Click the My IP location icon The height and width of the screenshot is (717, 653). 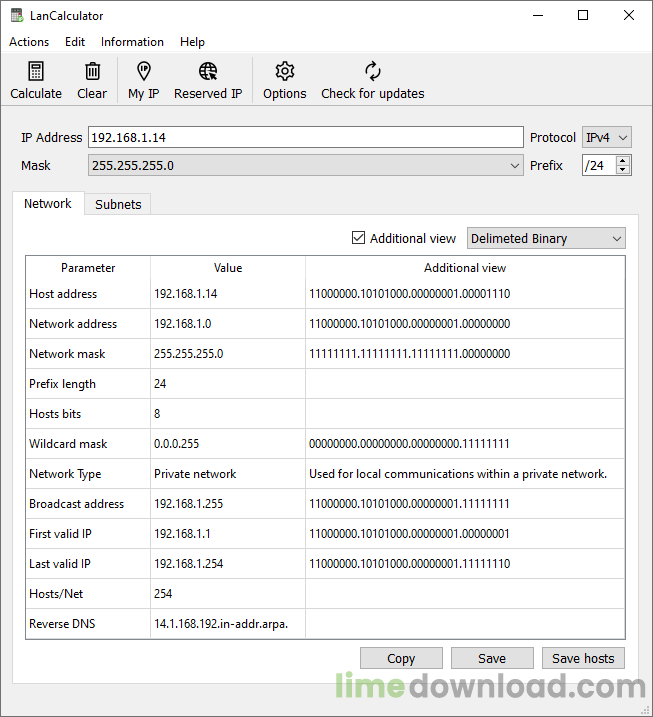click(144, 71)
